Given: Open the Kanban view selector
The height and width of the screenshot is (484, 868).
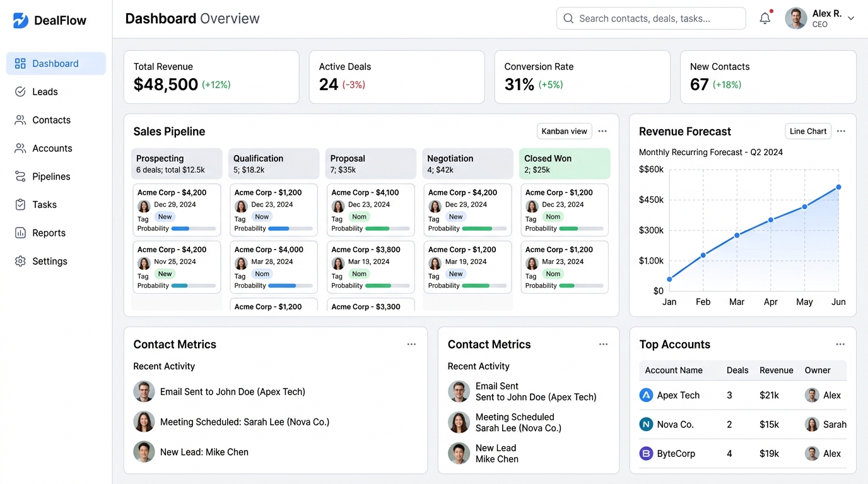Looking at the screenshot, I should [565, 131].
